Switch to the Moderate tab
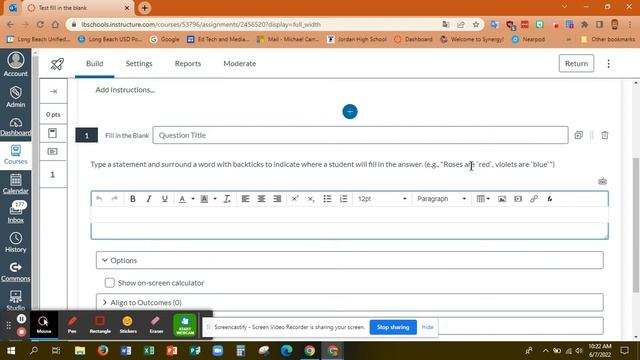This screenshot has width=640, height=360. tap(240, 64)
